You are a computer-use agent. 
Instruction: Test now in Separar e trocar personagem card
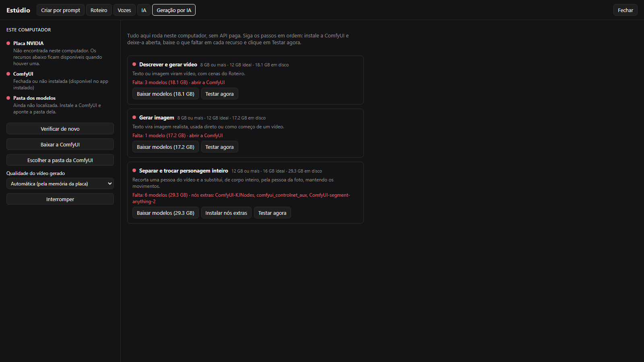point(272,213)
